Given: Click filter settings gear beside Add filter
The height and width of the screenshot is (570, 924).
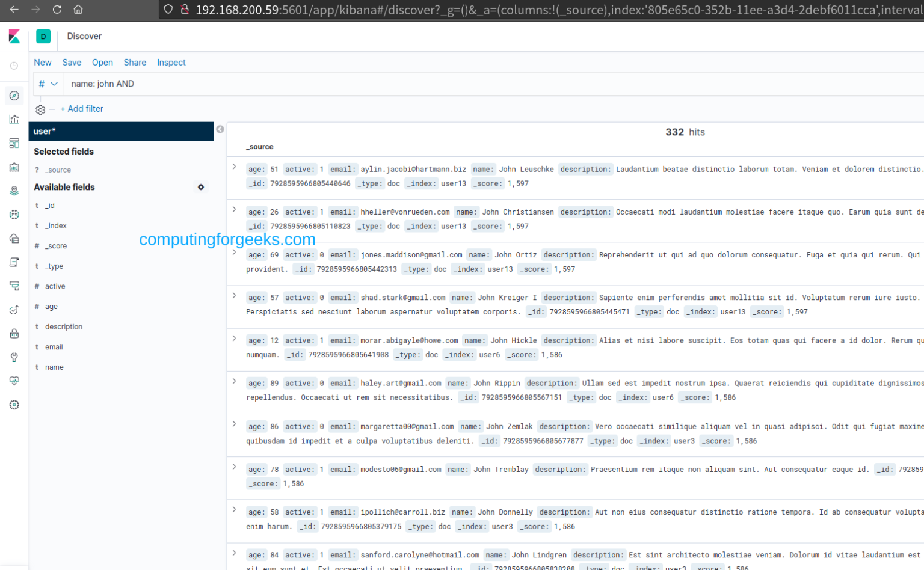Looking at the screenshot, I should 40,109.
